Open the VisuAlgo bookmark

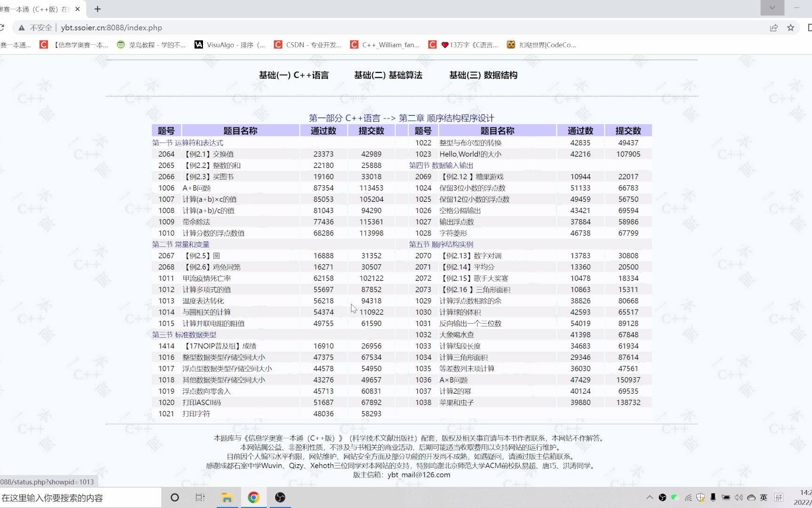tap(230, 45)
